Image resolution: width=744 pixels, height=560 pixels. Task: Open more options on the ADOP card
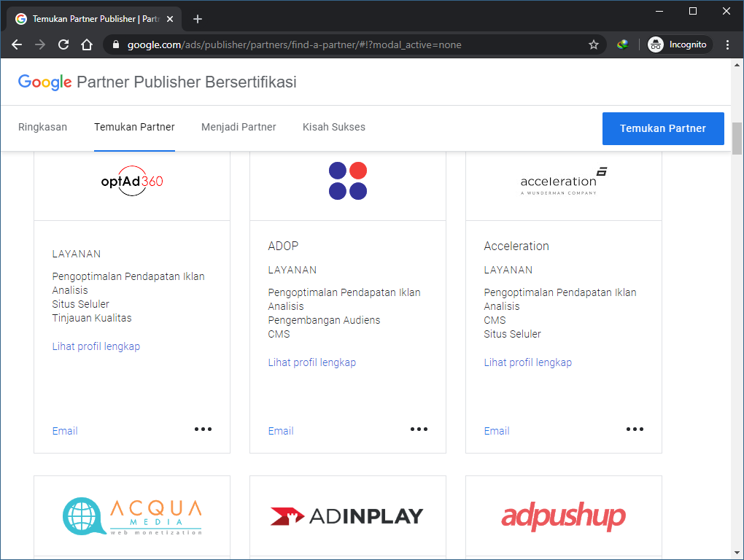(419, 429)
